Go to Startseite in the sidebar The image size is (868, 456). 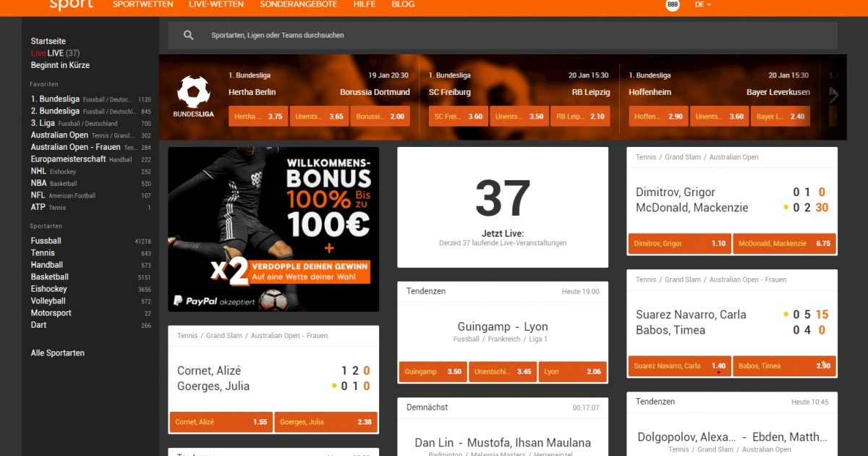pyautogui.click(x=48, y=41)
